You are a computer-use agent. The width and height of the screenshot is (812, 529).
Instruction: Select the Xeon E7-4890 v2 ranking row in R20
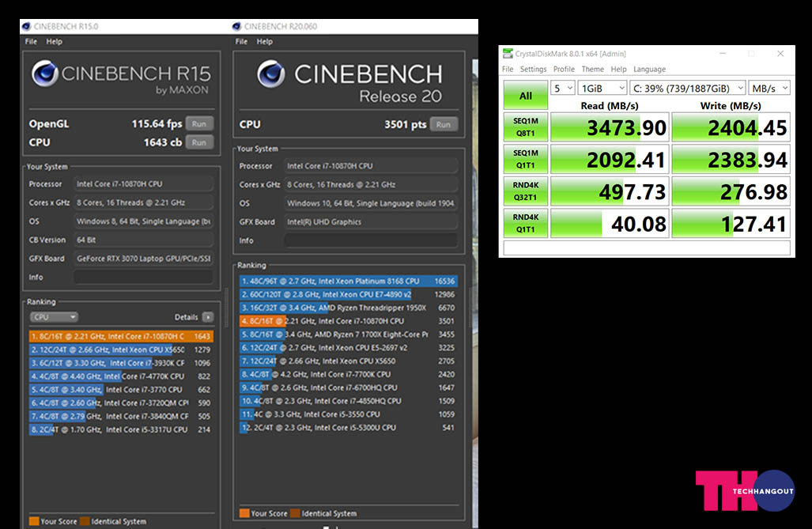(349, 294)
